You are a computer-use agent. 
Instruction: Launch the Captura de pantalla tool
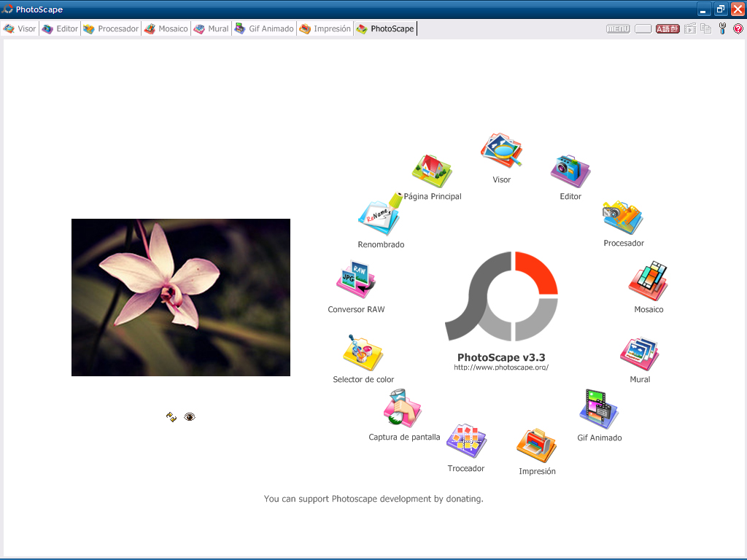click(x=403, y=408)
